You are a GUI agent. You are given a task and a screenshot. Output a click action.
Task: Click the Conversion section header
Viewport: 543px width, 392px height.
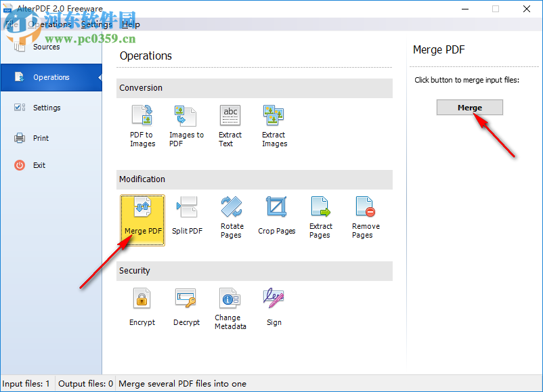(254, 88)
